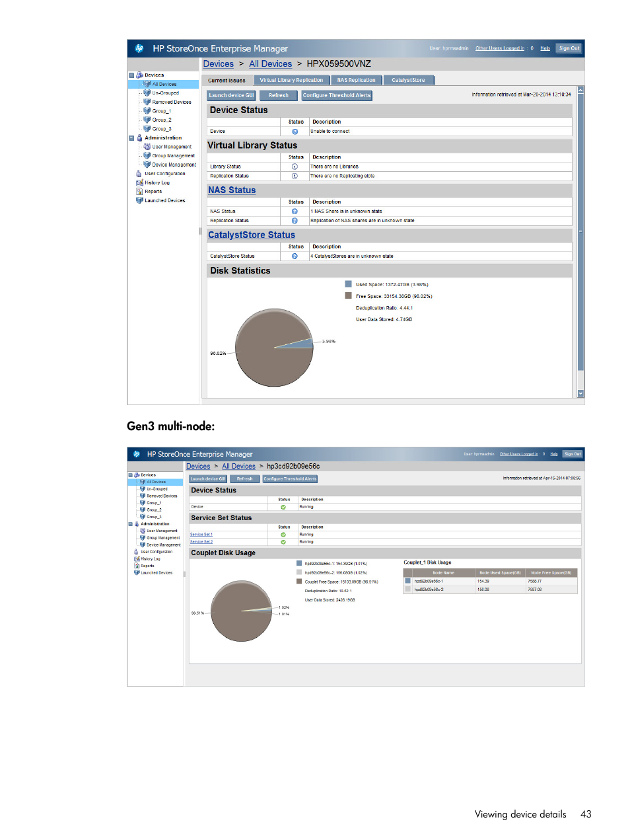Switch to the Virtual Library Replication tab

[x=291, y=80]
